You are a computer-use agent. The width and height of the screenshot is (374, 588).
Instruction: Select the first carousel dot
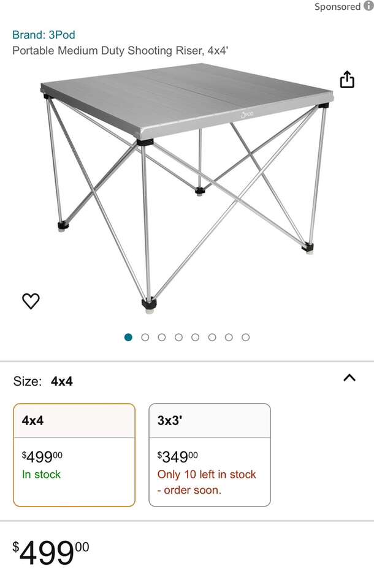(x=128, y=337)
